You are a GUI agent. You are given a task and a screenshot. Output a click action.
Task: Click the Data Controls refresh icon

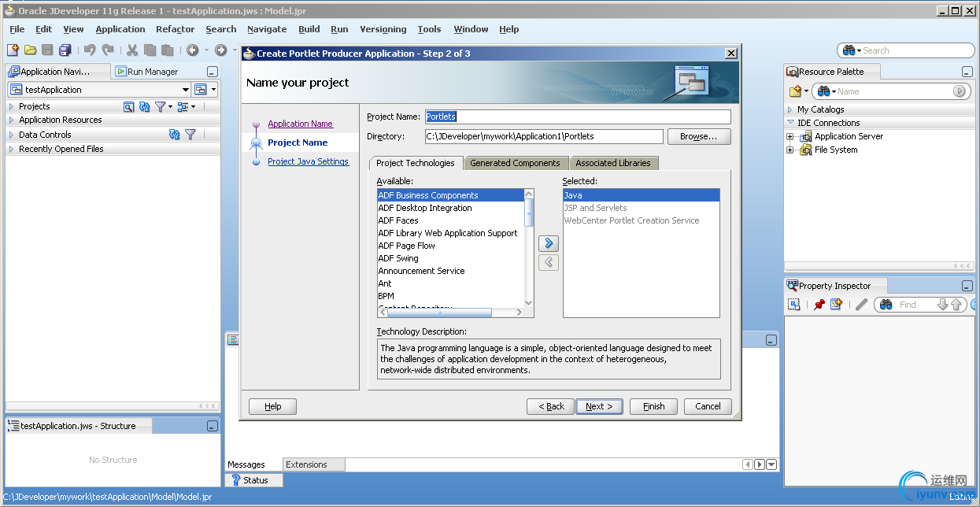coord(175,135)
